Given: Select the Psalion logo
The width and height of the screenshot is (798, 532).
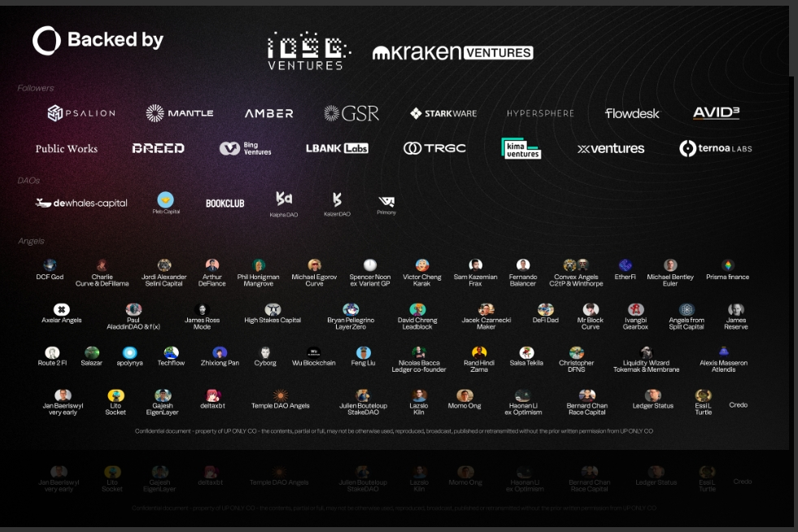Looking at the screenshot, I should click(x=81, y=113).
